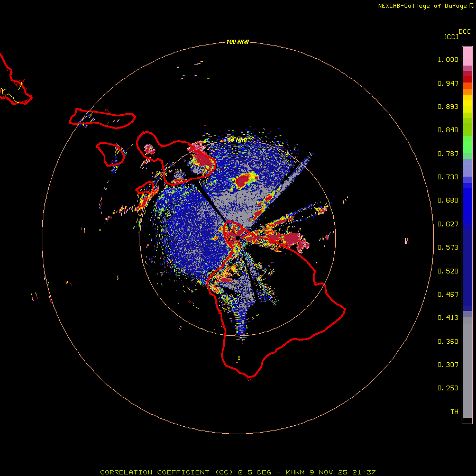Image resolution: width=476 pixels, height=476 pixels.
Task: Click the 0.520 scale value
Action: [x=448, y=271]
